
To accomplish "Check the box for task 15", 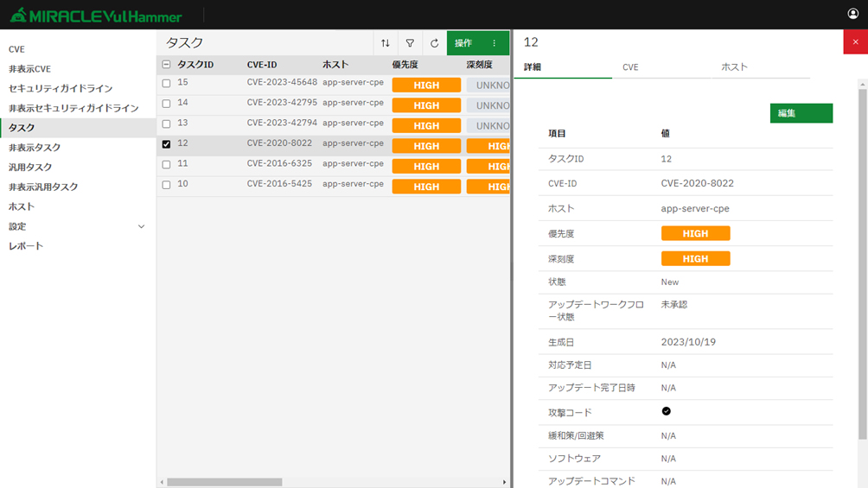I will pos(166,84).
